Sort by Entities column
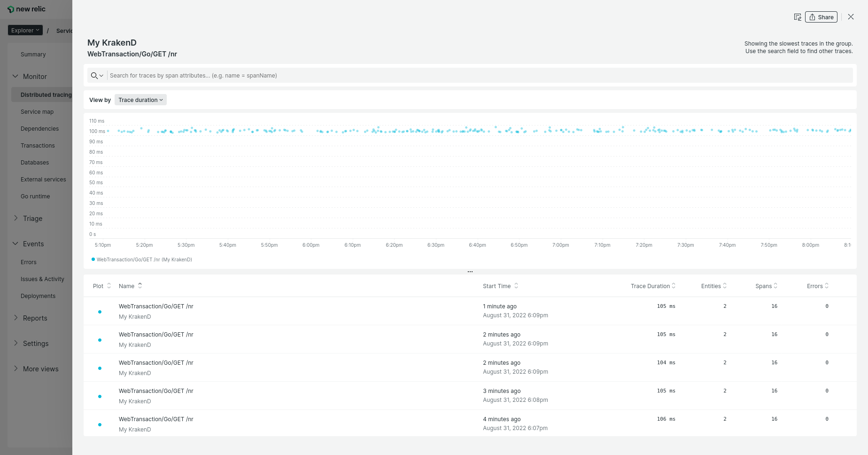 714,286
